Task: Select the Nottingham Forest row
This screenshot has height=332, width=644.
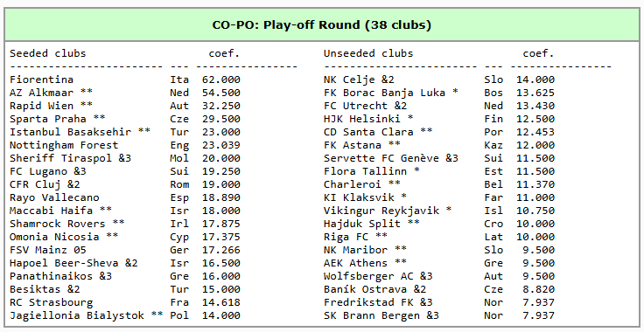Action: [x=125, y=145]
